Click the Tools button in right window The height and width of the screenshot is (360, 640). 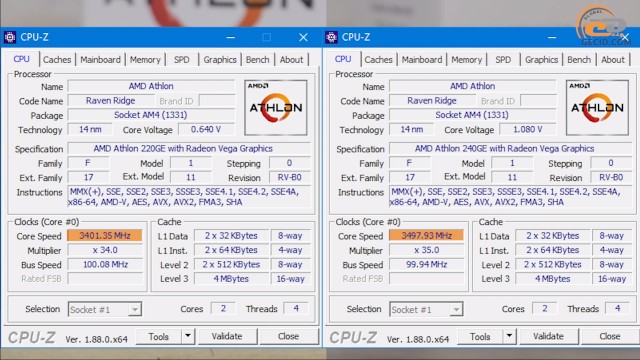coord(480,337)
